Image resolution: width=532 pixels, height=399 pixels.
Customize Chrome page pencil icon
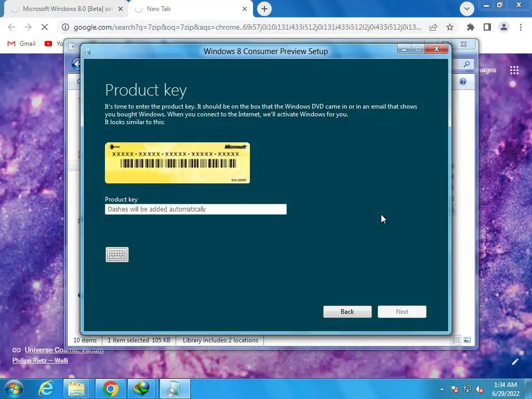coord(515,362)
